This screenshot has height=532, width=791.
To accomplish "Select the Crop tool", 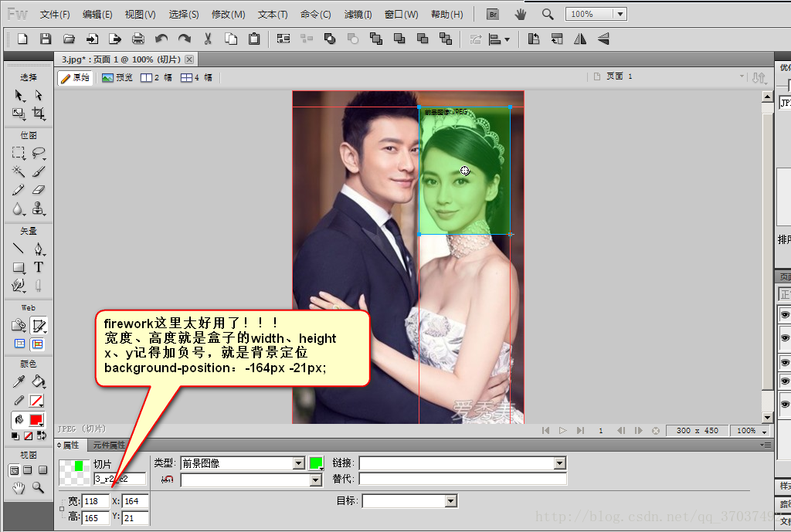I will [x=39, y=114].
